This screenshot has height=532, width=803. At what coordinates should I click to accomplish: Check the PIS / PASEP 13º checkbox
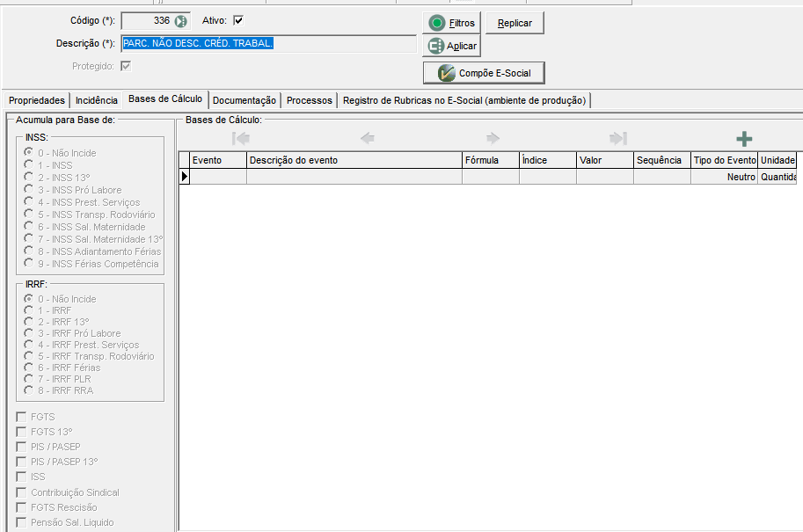(21, 462)
